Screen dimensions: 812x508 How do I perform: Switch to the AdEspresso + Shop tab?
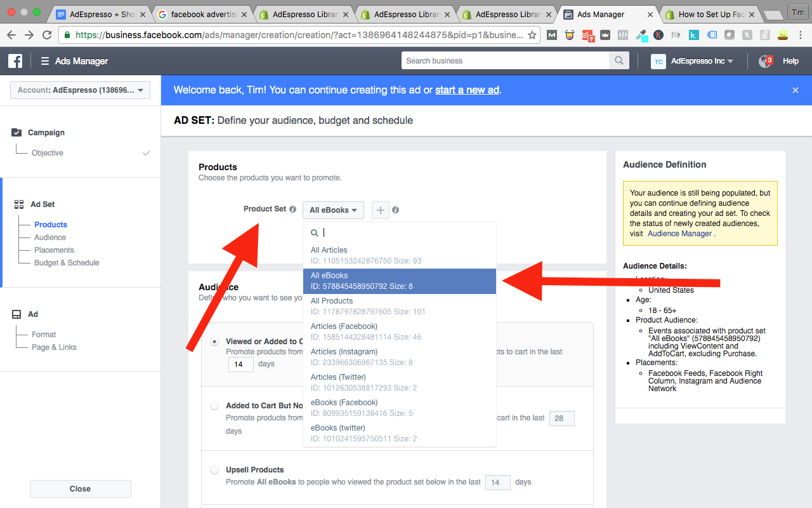pyautogui.click(x=101, y=14)
